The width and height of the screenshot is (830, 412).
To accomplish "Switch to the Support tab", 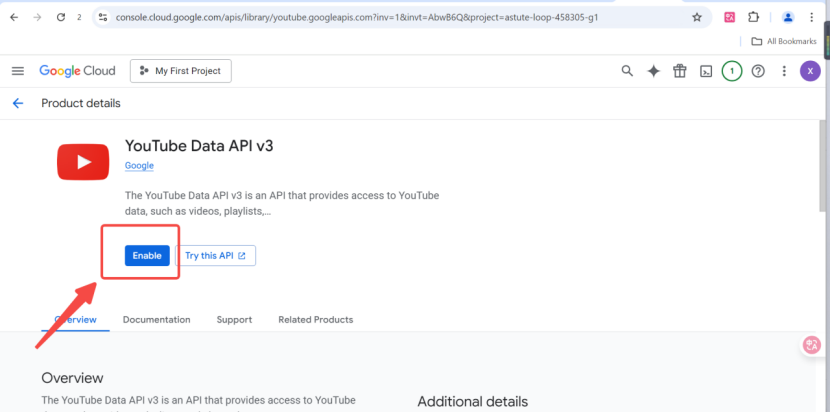I will click(234, 320).
